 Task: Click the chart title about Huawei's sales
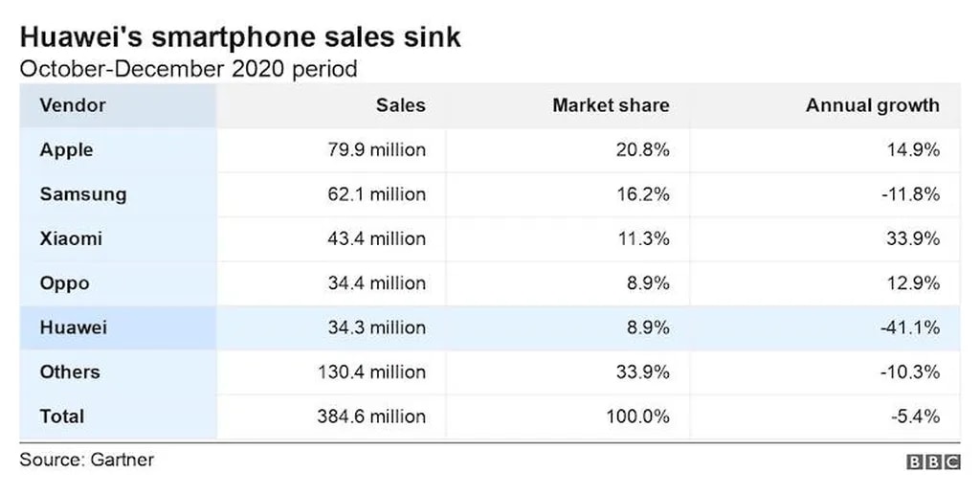(240, 37)
